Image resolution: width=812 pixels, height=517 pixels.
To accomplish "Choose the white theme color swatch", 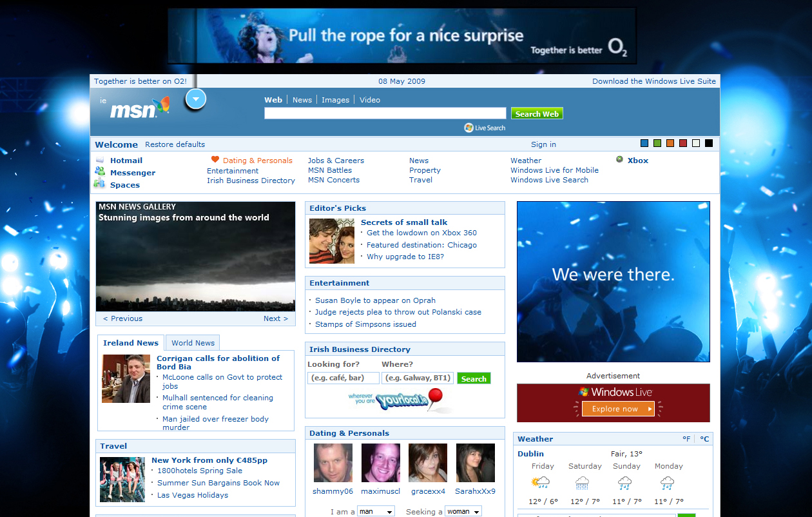I will pos(696,143).
